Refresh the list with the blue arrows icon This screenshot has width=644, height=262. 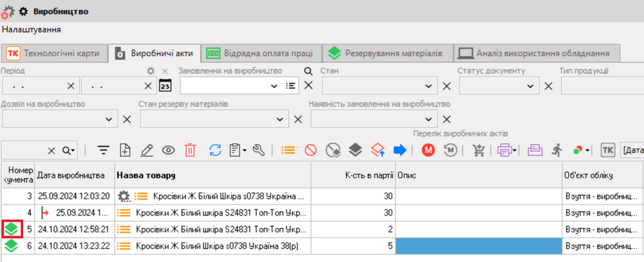(x=215, y=150)
